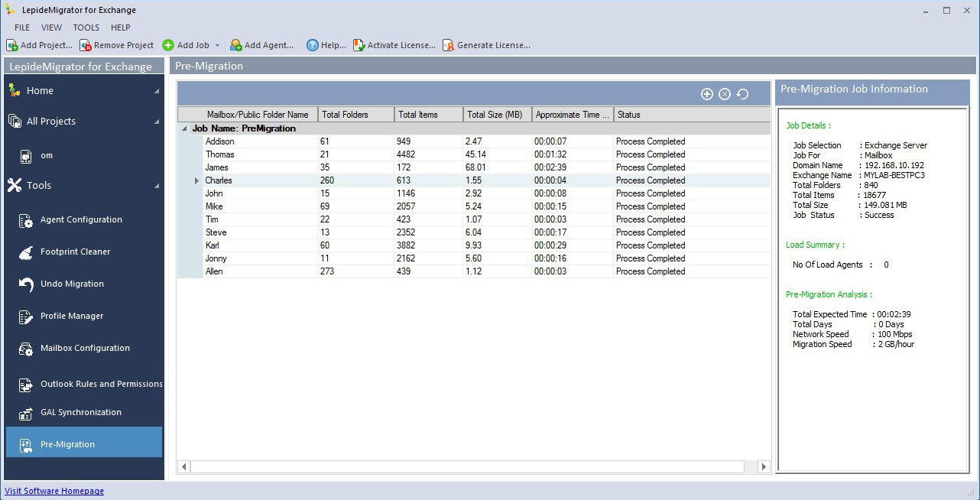The width and height of the screenshot is (980, 500).
Task: Open GAL Synchronization tool icon
Action: (x=25, y=413)
